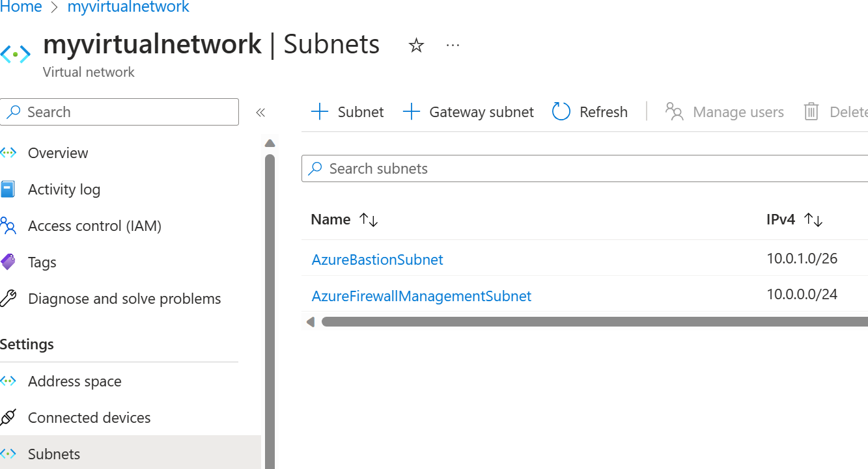Focus the Search subnets field
The width and height of the screenshot is (868, 469).
click(585, 168)
